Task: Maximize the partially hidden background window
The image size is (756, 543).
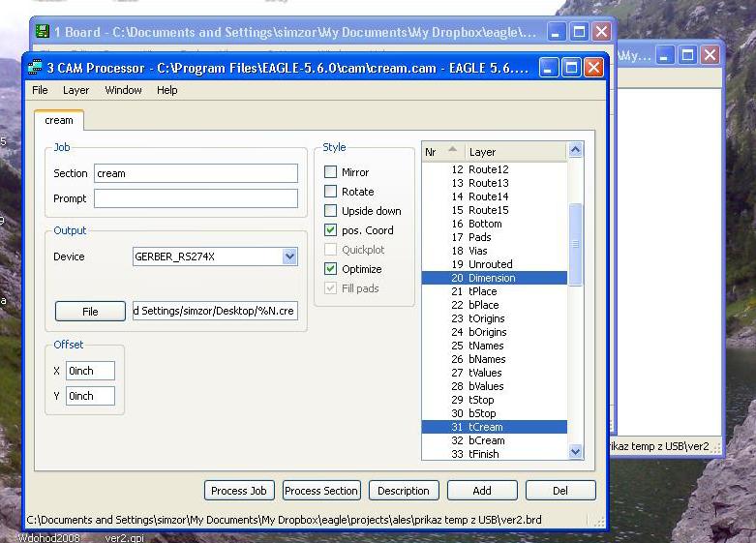Action: coord(687,55)
